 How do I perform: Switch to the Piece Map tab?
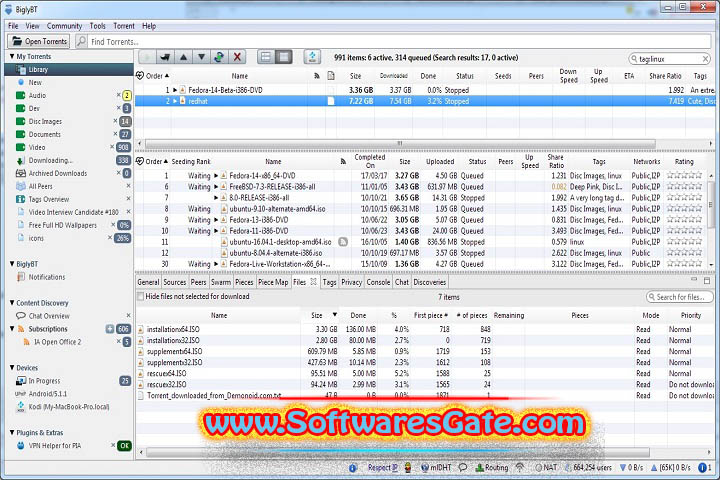[273, 282]
